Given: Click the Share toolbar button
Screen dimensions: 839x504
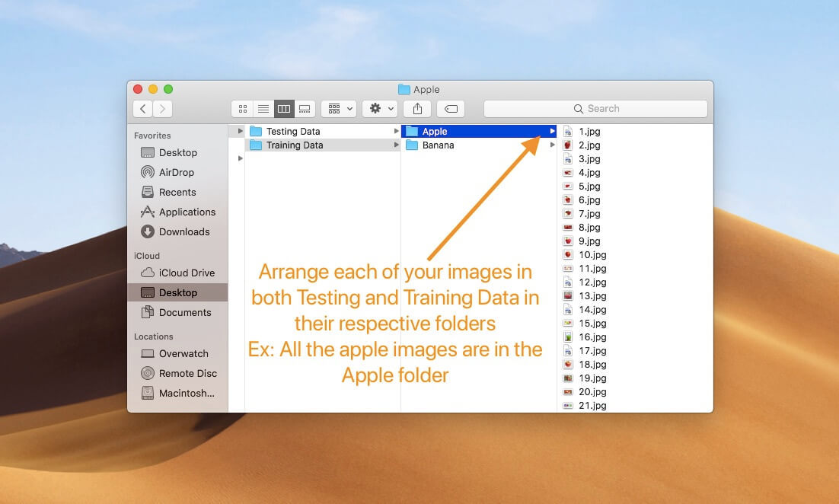Looking at the screenshot, I should 417,109.
